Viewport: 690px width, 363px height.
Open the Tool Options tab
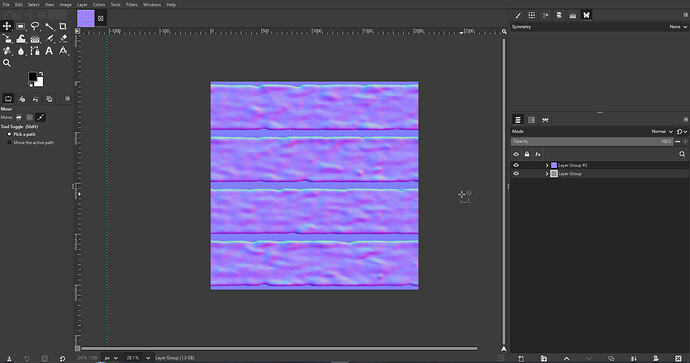[x=8, y=99]
